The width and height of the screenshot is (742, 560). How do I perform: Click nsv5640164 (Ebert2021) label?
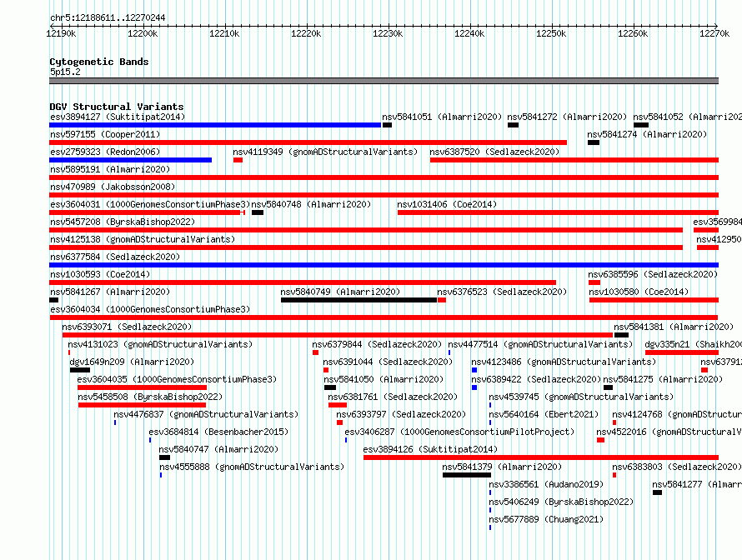tap(544, 414)
